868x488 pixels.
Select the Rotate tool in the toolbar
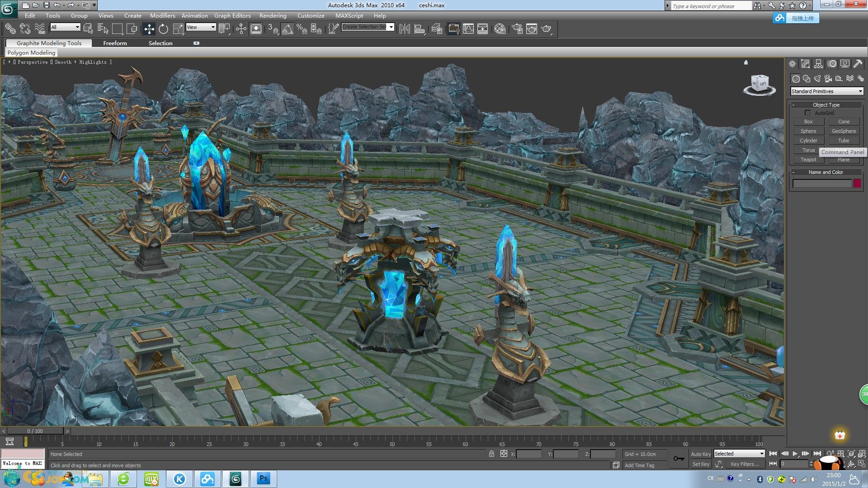click(x=163, y=29)
